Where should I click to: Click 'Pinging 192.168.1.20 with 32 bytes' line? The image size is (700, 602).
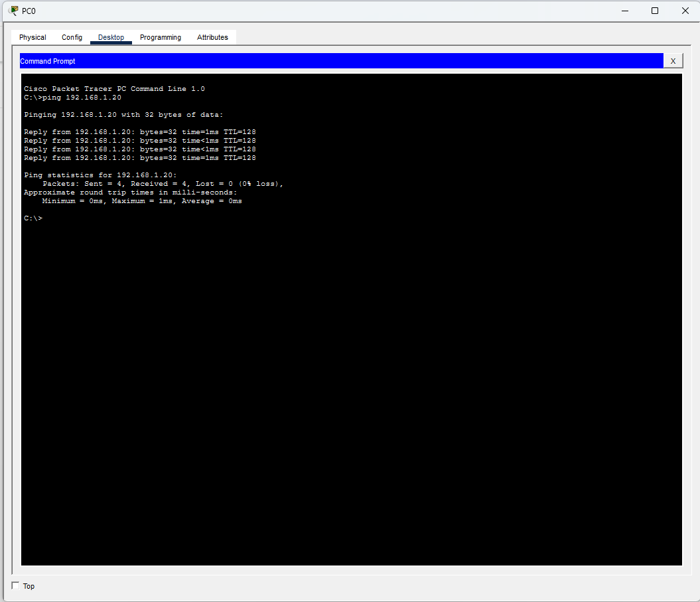[123, 115]
